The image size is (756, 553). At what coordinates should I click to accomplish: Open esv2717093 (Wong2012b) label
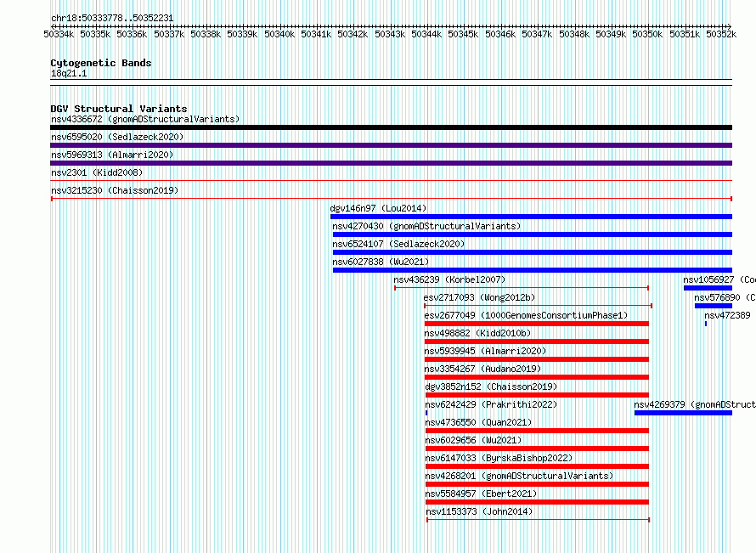tap(479, 297)
